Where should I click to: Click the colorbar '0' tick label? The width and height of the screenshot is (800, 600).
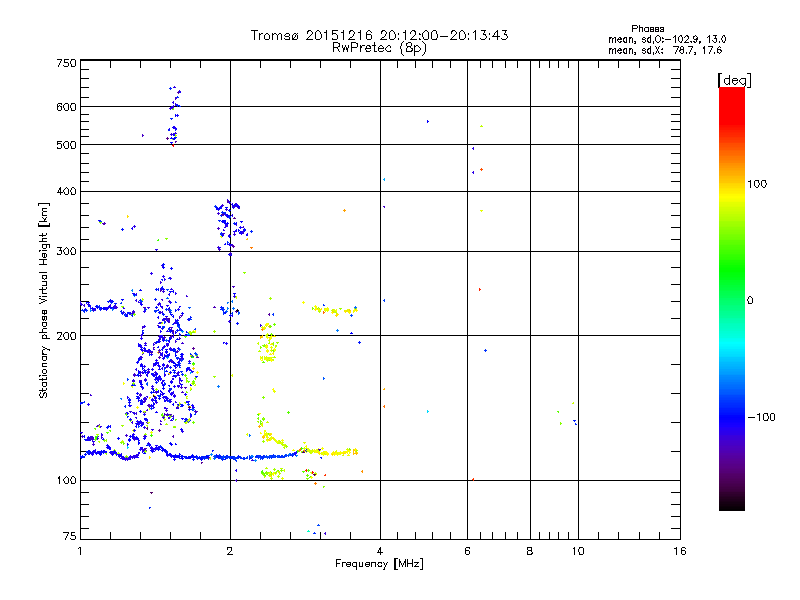(749, 300)
